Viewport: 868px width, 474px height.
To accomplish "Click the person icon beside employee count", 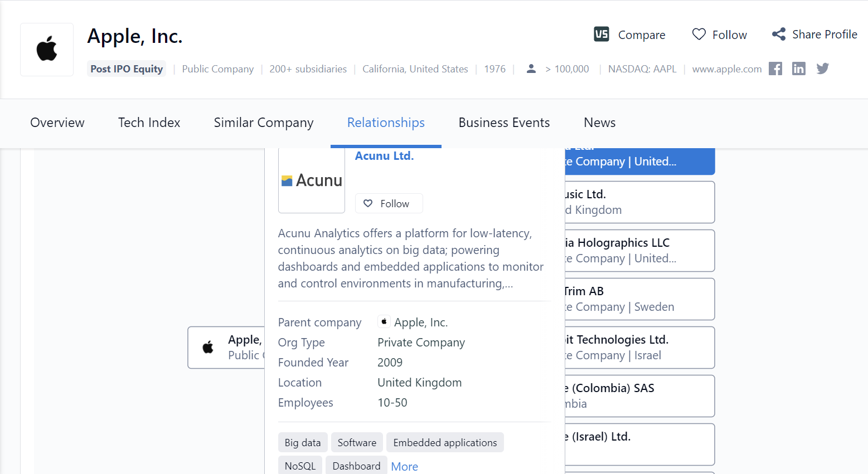I will point(531,68).
